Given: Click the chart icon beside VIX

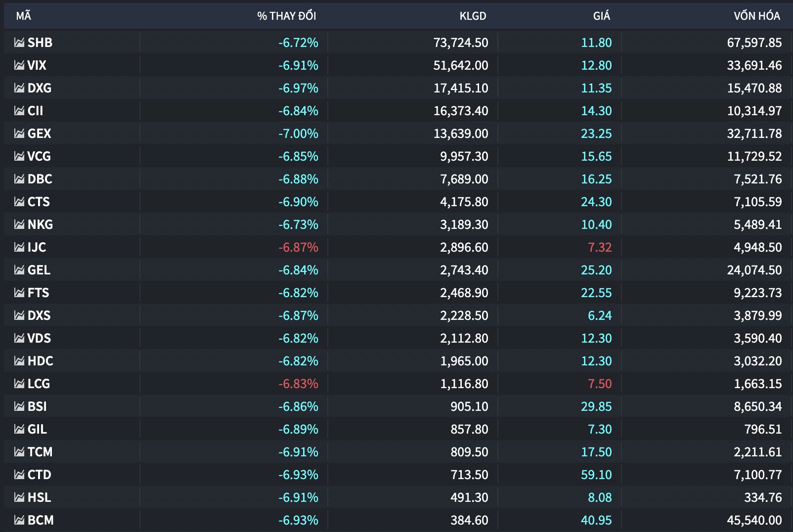Looking at the screenshot, I should point(19,65).
